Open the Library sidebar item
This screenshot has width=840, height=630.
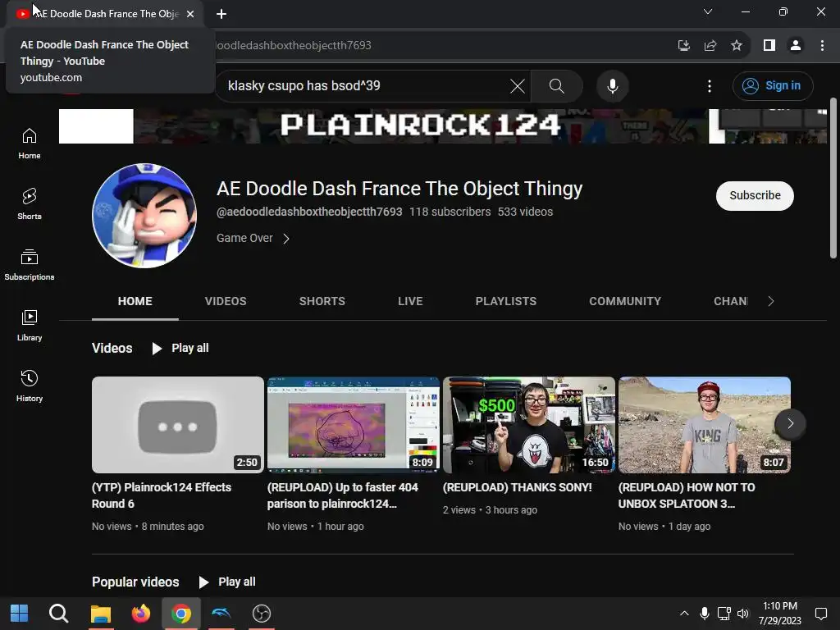point(29,325)
